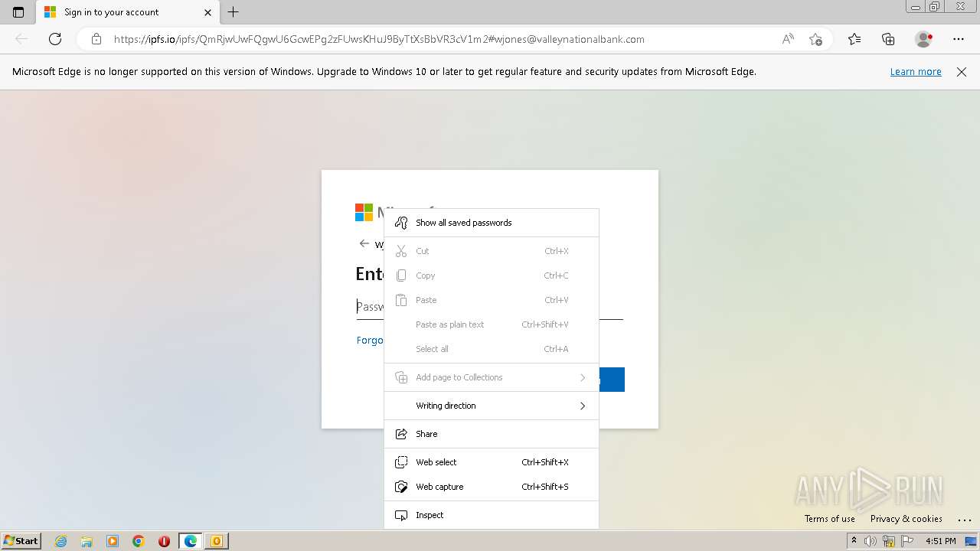Click the network tray icon

889,541
